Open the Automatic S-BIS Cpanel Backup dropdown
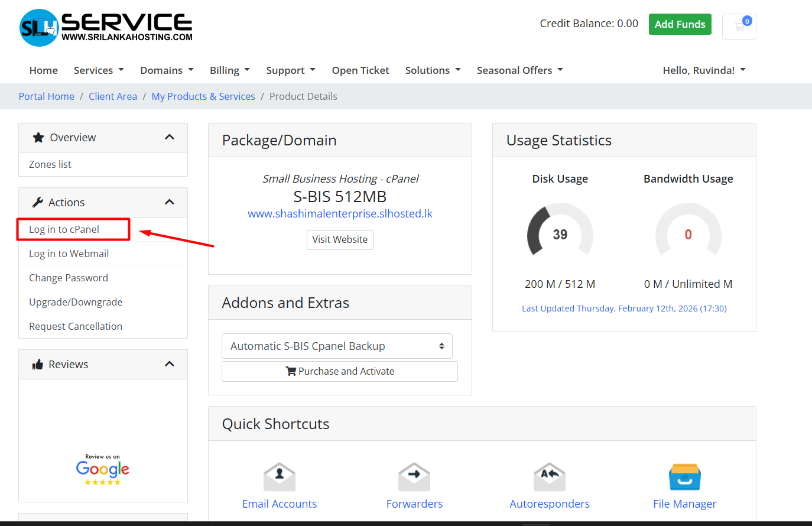The image size is (812, 526). (x=337, y=346)
